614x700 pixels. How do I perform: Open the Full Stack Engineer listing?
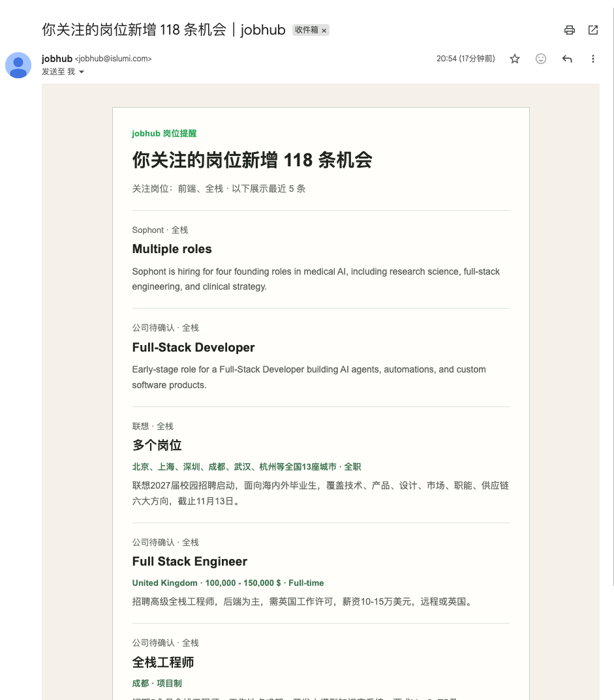pyautogui.click(x=189, y=561)
